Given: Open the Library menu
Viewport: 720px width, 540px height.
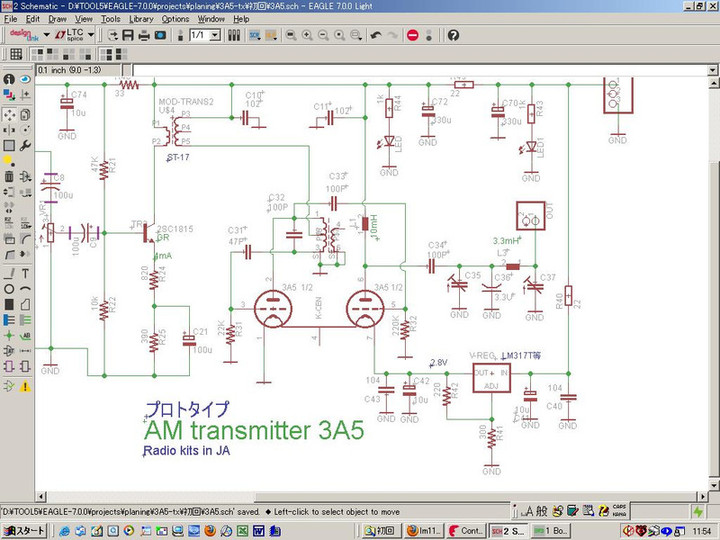Looking at the screenshot, I should tap(141, 18).
